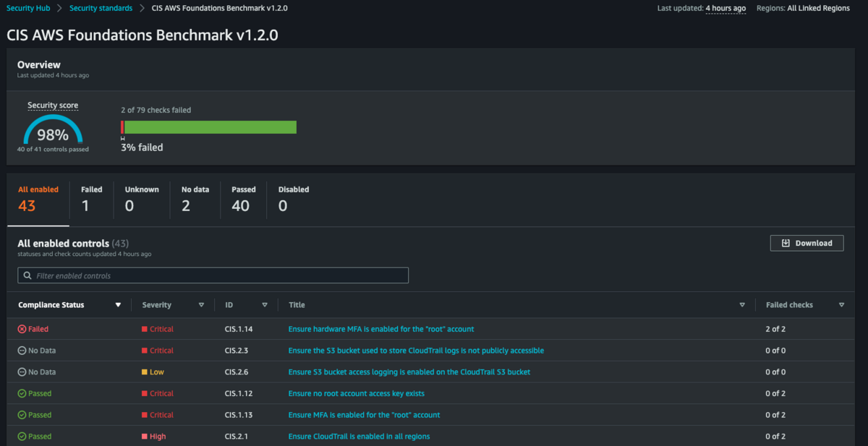The width and height of the screenshot is (868, 446).
Task: Click the Critical severity square for CIS.1.14
Action: [145, 329]
